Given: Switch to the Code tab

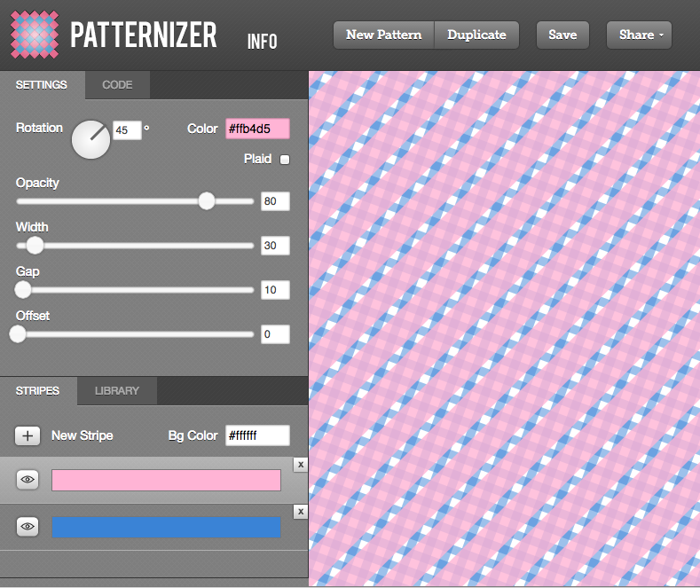Looking at the screenshot, I should pos(117,85).
